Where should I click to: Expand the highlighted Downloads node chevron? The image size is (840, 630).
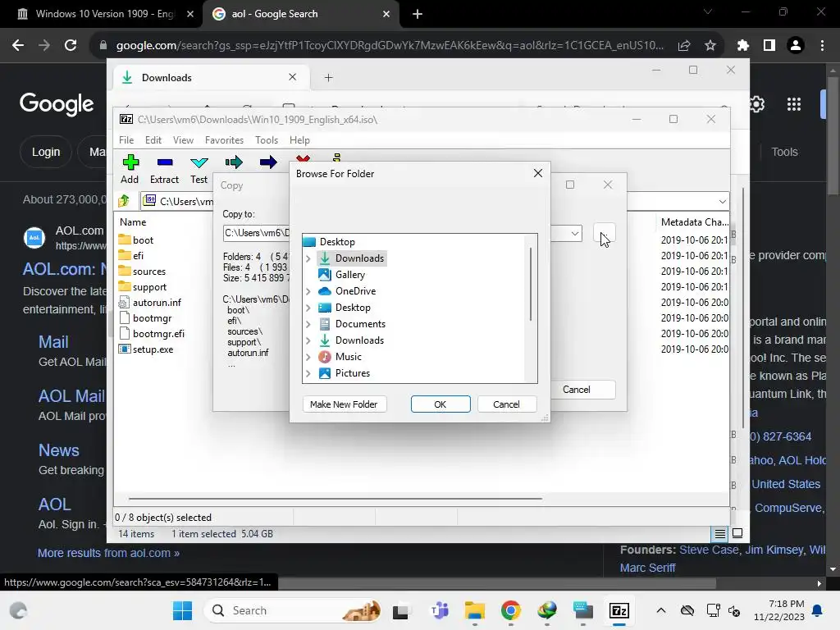[x=308, y=258]
